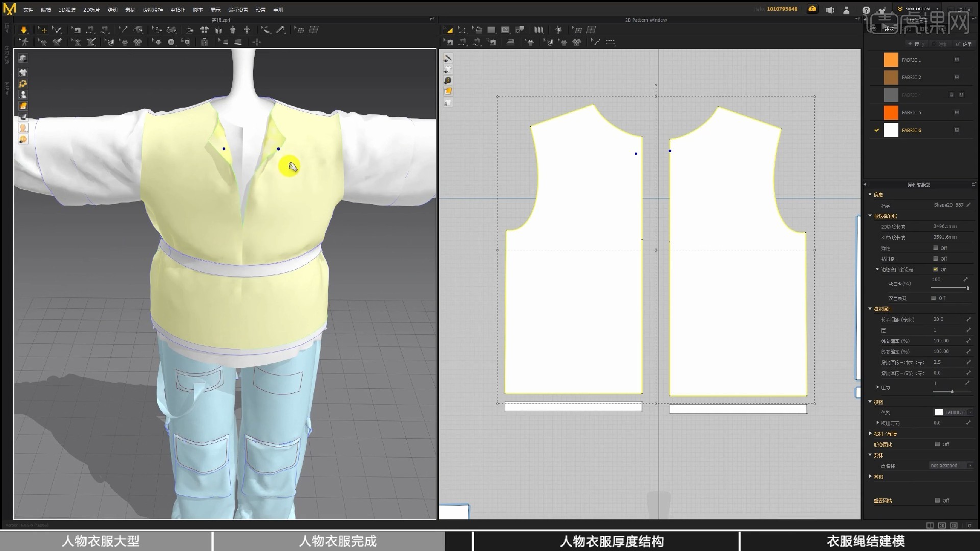Click the running figure icon in 3D toolbar
980x551 pixels.
pos(24,42)
